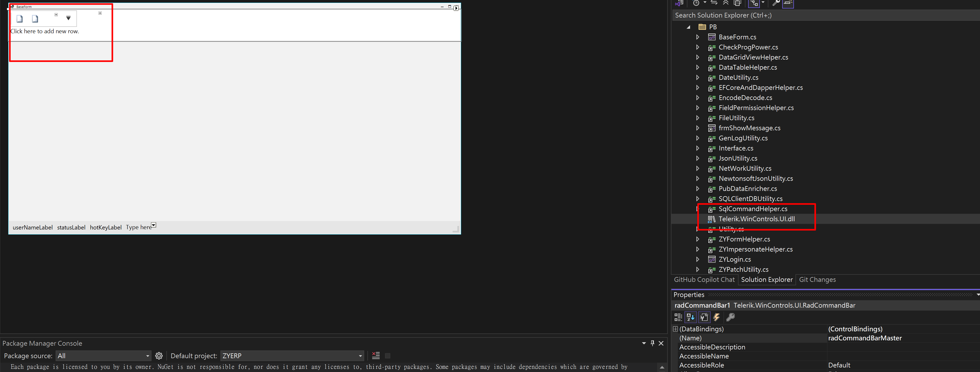The width and height of the screenshot is (980, 372).
Task: Switch Properties to Categorized view
Action: [x=678, y=317]
